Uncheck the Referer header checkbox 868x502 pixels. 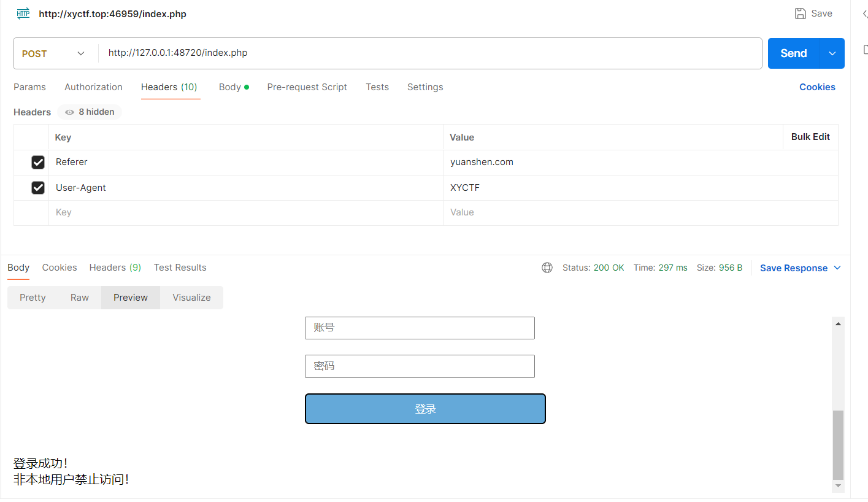point(38,162)
